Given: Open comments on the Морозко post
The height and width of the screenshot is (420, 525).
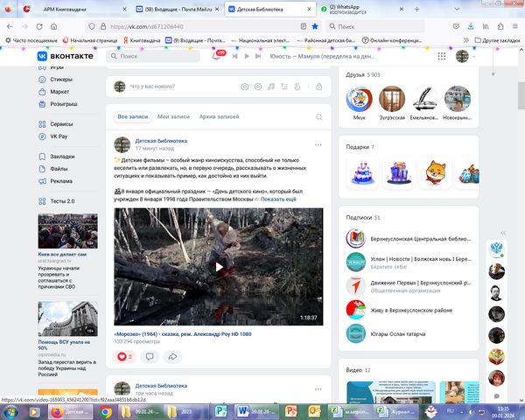Looking at the screenshot, I should [x=149, y=356].
